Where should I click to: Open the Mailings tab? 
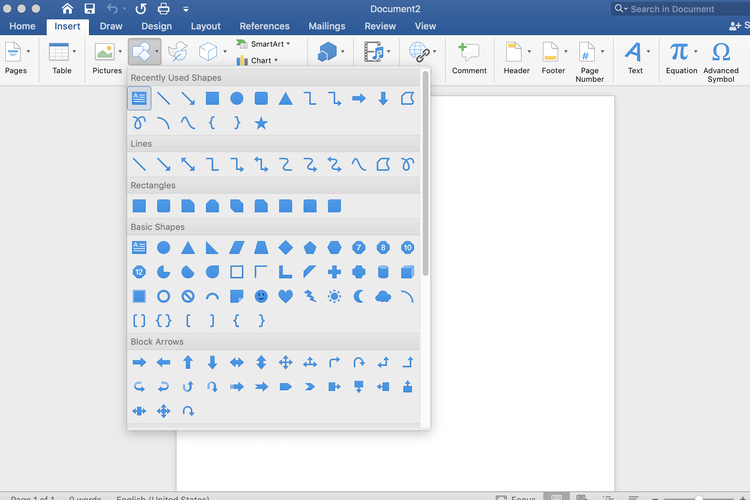coord(327,26)
